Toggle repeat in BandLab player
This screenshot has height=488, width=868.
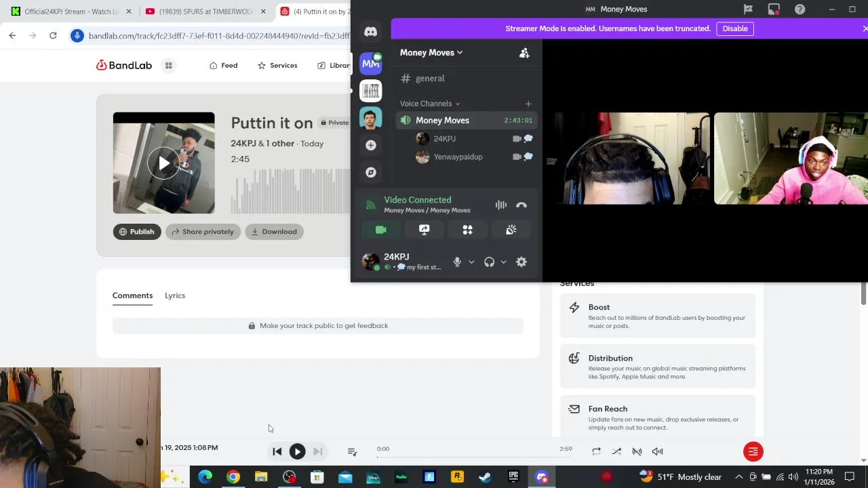pos(596,451)
